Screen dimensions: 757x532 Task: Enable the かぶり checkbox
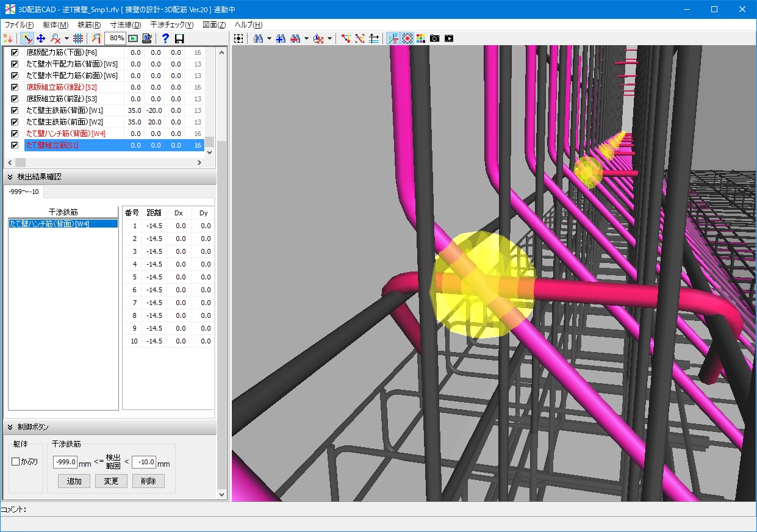(16, 462)
